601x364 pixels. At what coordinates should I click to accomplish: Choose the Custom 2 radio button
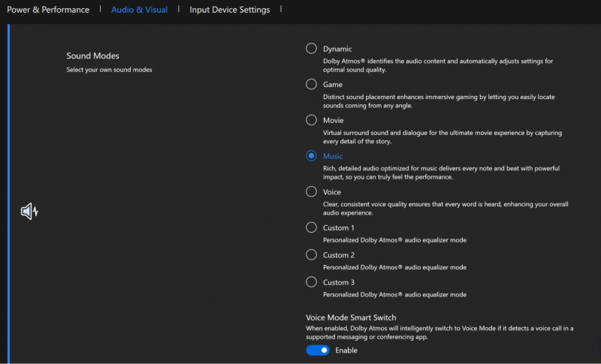(311, 254)
